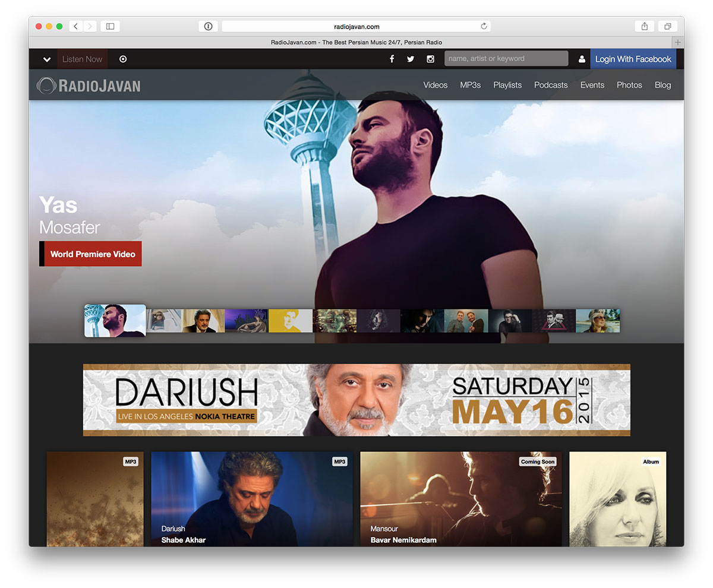Open the Events section

592,85
